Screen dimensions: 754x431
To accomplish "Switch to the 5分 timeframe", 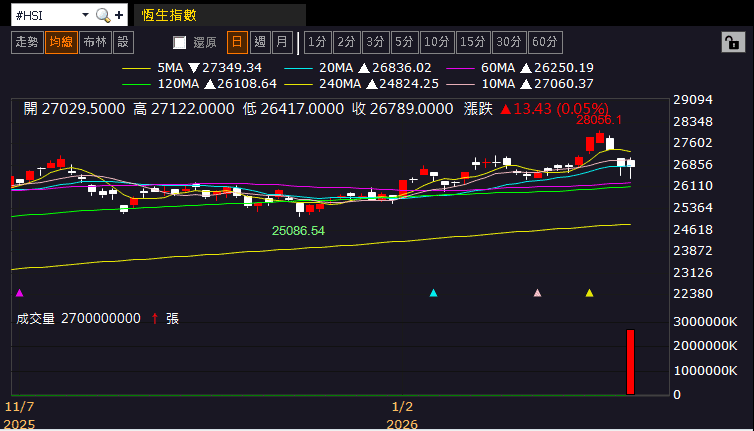I will tap(404, 42).
